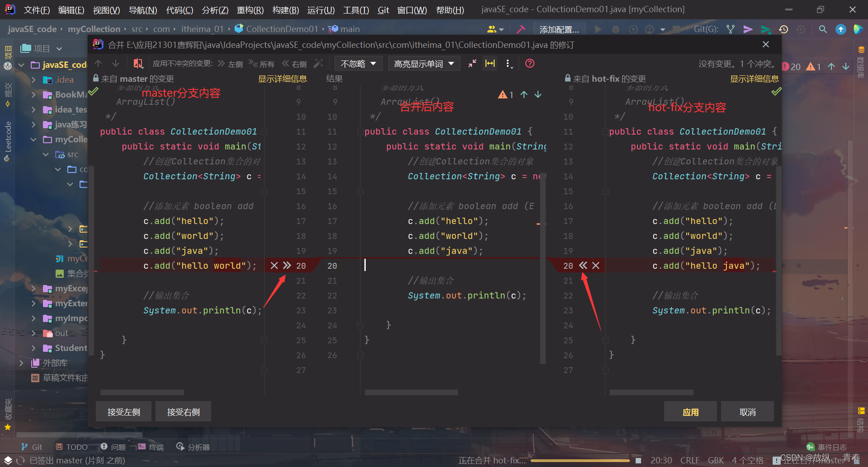This screenshot has width=868, height=467.
Task: Resolve simple conflicts with the magic wand
Action: pos(319,64)
